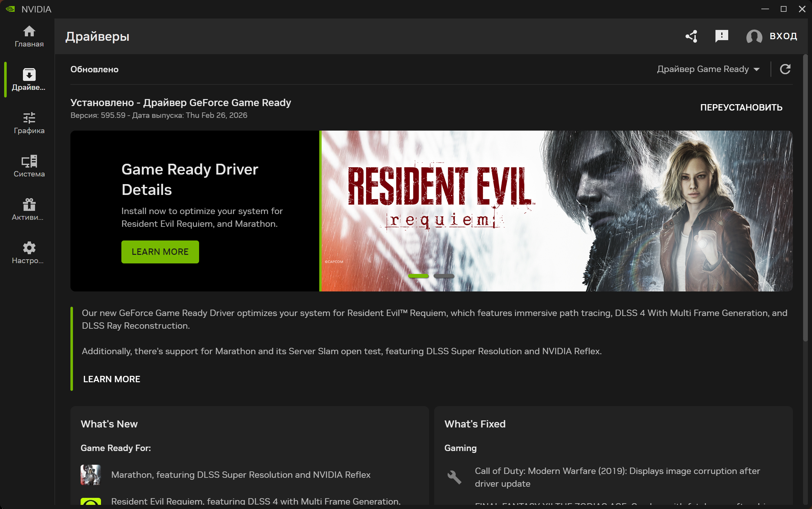Open the feedback exclamation icon
The width and height of the screenshot is (812, 509).
tap(722, 36)
